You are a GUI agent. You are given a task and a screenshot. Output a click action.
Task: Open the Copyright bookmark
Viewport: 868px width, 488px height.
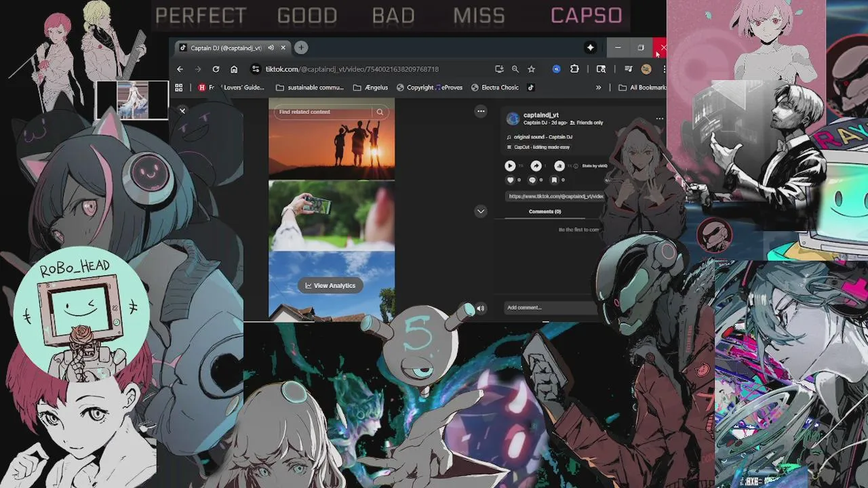[415, 87]
